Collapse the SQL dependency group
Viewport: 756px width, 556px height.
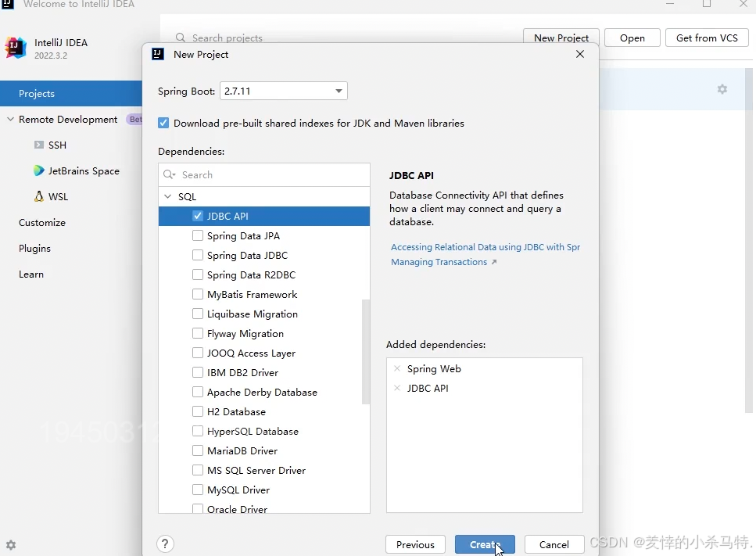[x=168, y=196]
